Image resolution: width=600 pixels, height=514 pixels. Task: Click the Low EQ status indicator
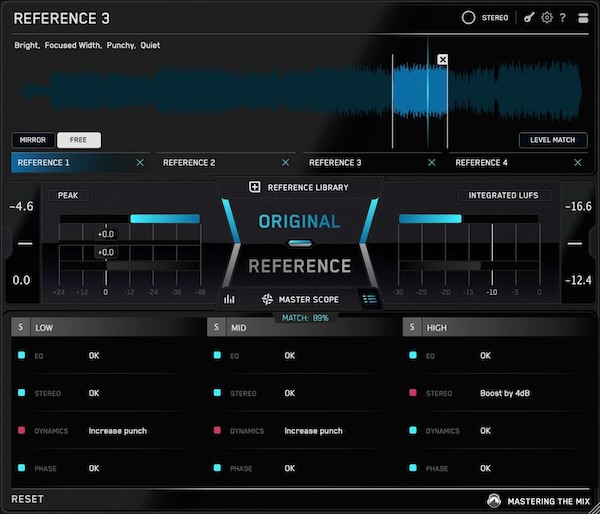pyautogui.click(x=22, y=356)
